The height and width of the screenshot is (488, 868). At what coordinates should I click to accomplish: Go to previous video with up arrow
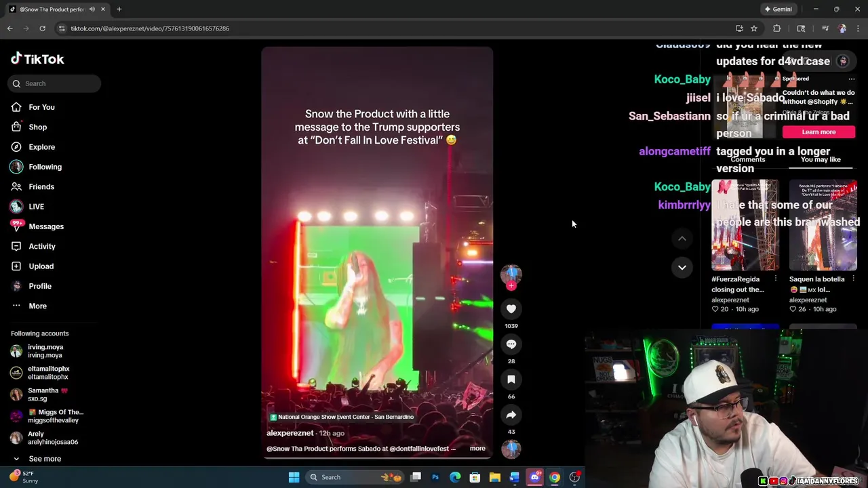pyautogui.click(x=682, y=239)
